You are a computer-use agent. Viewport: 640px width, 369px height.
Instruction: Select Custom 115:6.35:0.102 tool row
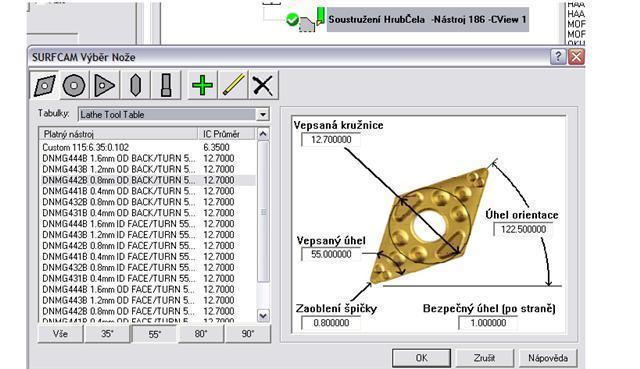point(148,147)
